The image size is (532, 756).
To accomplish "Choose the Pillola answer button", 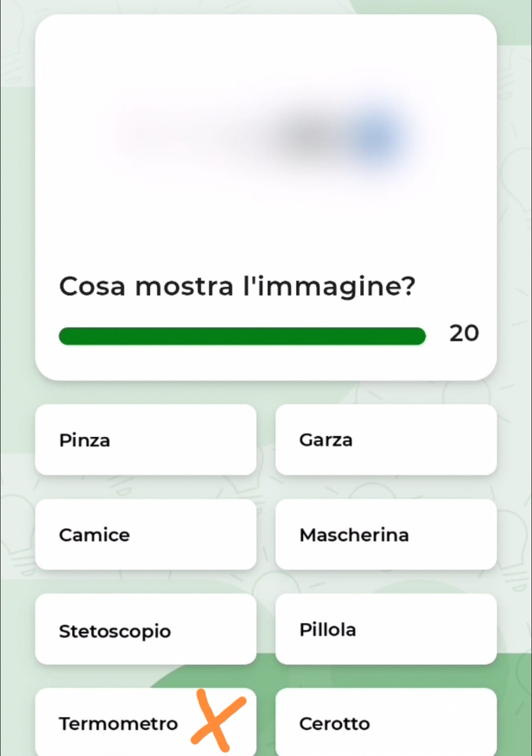I will (386, 629).
